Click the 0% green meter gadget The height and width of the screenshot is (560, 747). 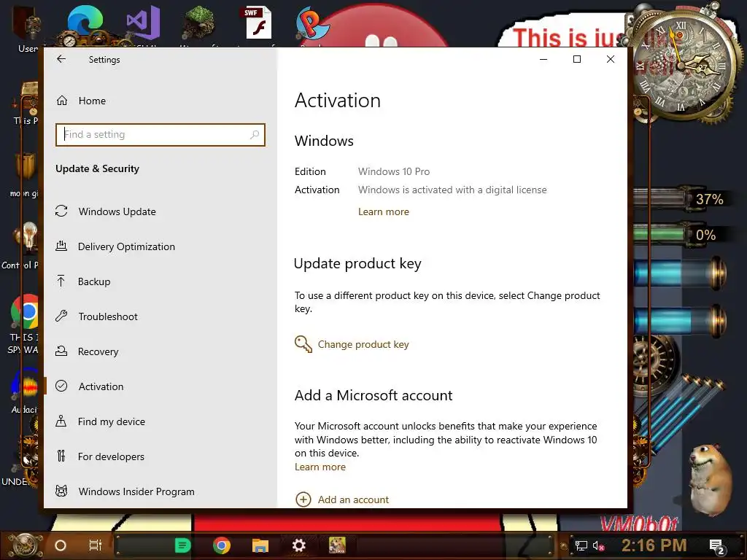(x=680, y=235)
